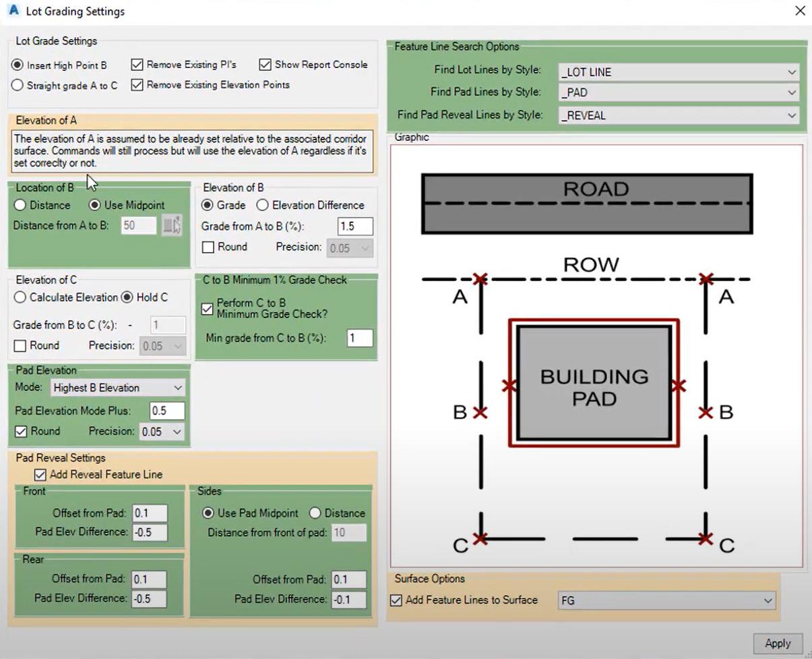The width and height of the screenshot is (812, 659).
Task: Open the Find Lot Lines by Style dropdown
Action: coord(679,72)
